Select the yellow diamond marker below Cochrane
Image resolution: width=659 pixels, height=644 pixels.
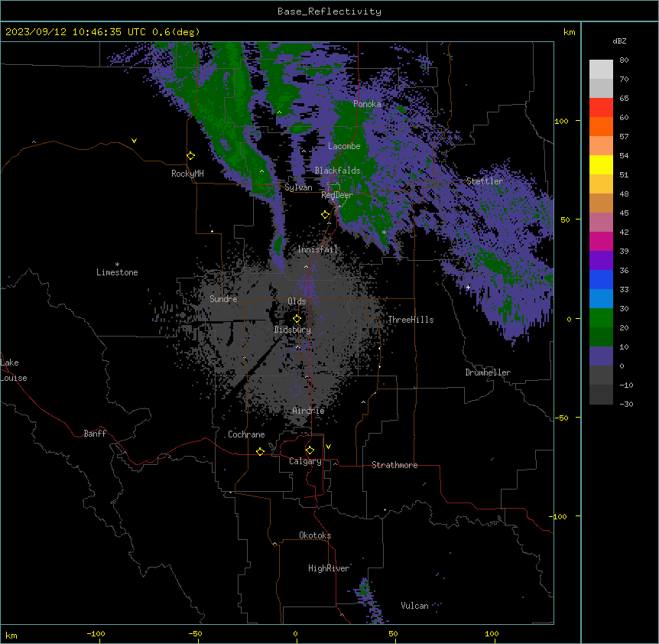[x=261, y=451]
